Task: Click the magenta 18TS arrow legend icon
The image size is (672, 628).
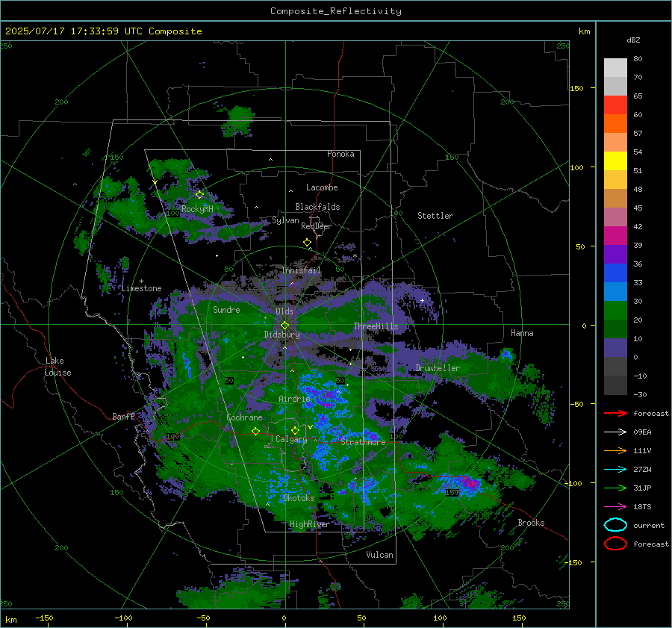Action: (615, 507)
